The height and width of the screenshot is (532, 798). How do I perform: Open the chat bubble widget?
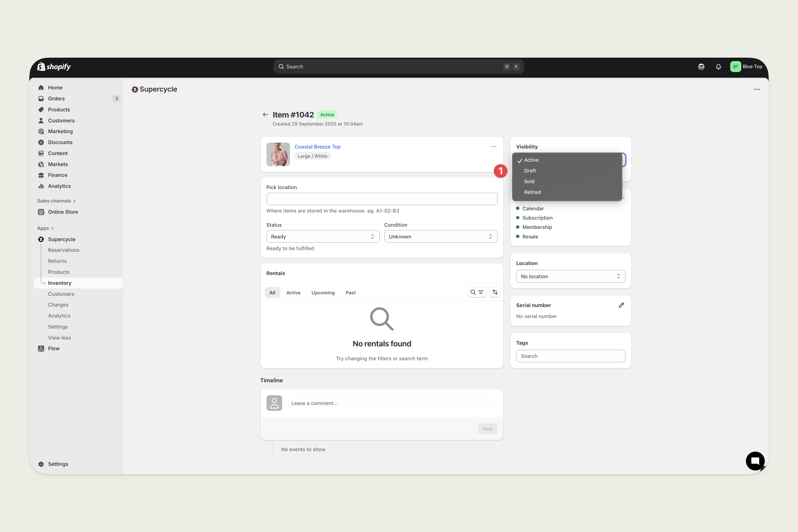click(755, 461)
